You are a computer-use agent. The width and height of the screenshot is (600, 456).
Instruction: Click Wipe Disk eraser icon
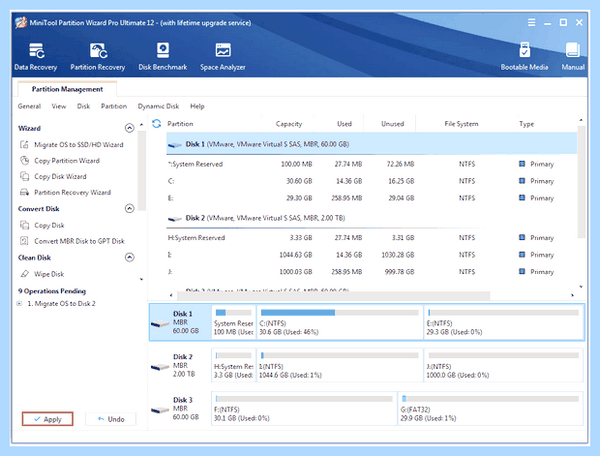tap(24, 274)
